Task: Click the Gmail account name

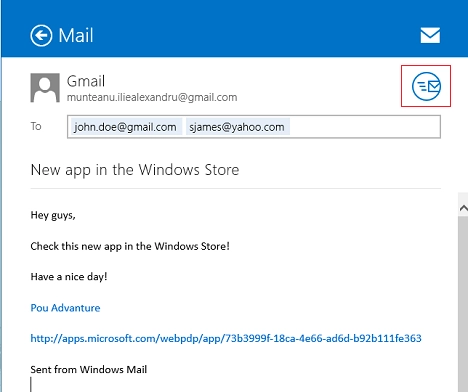Action: point(86,81)
